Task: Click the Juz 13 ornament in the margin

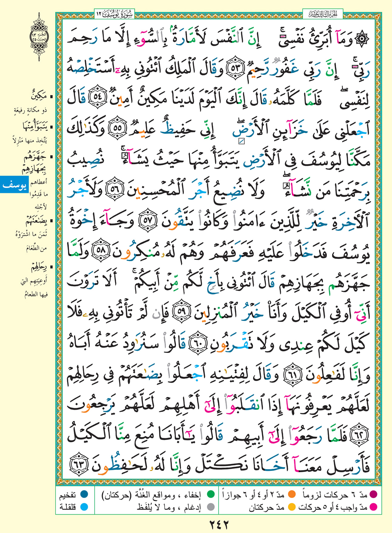Action: click(x=40, y=36)
